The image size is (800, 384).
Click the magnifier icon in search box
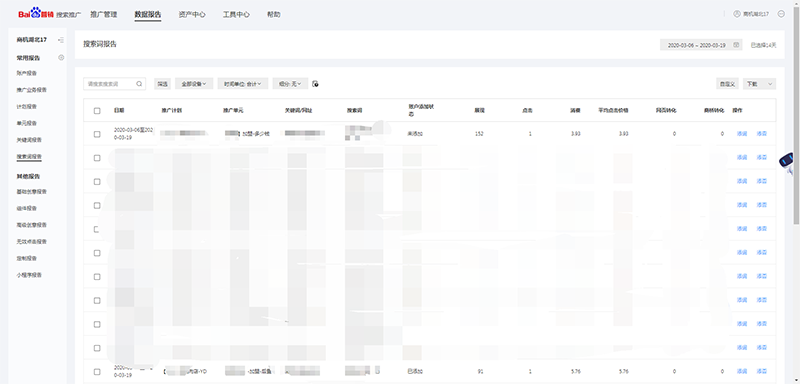(x=139, y=84)
